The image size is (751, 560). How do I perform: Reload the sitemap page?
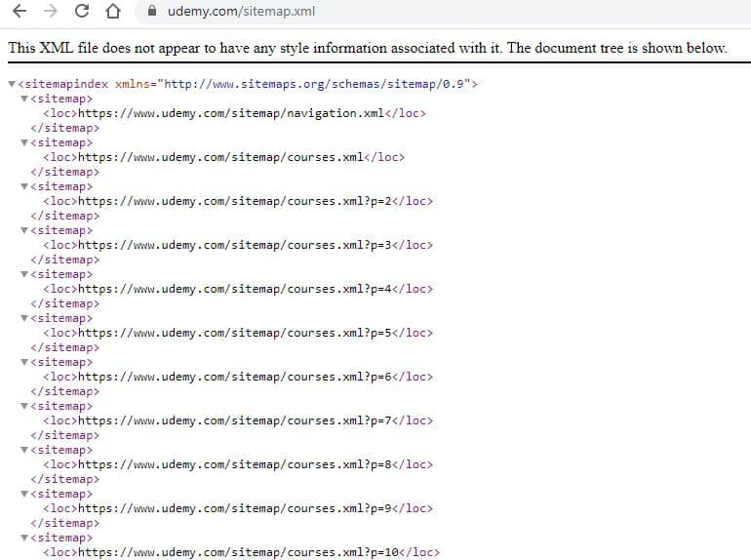(x=82, y=13)
